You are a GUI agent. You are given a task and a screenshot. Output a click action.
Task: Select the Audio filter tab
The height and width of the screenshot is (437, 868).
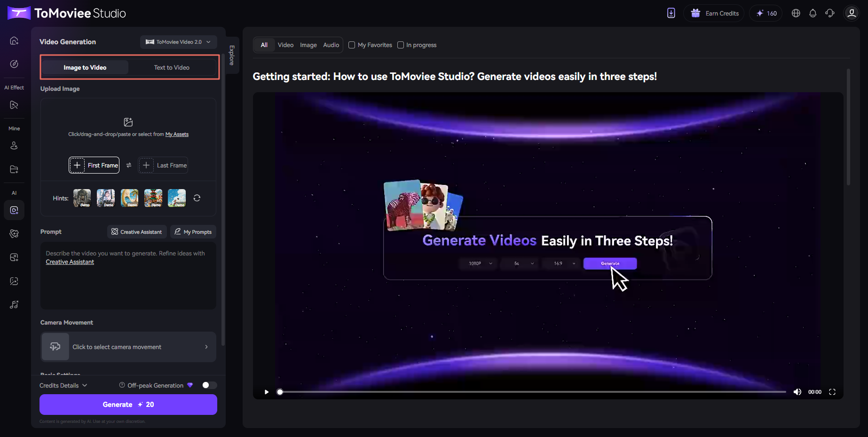point(331,45)
